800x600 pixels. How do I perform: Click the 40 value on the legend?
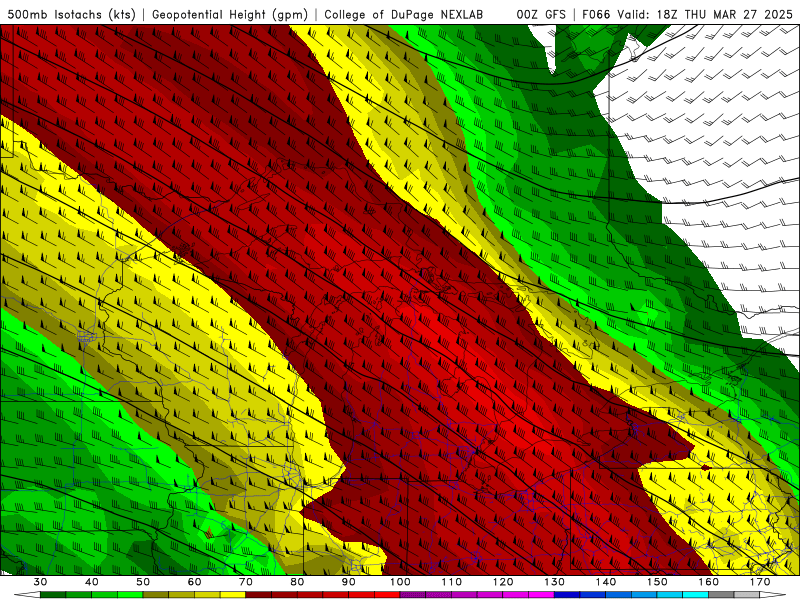pyautogui.click(x=92, y=582)
